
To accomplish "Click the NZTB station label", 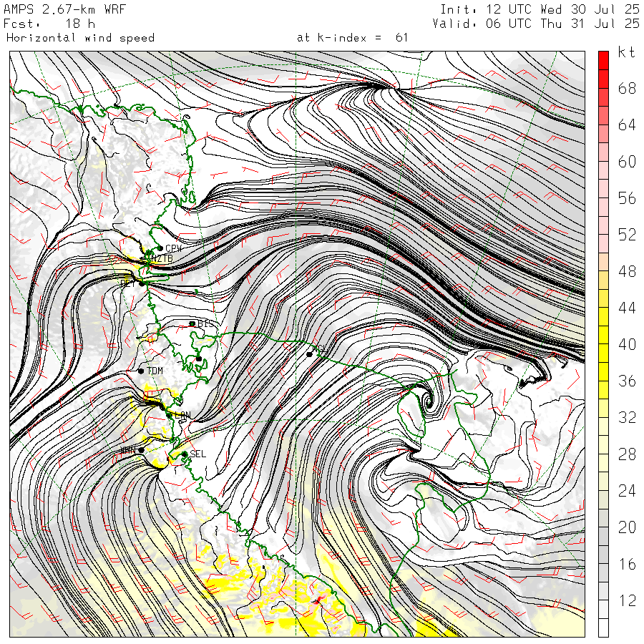I will (x=161, y=258).
